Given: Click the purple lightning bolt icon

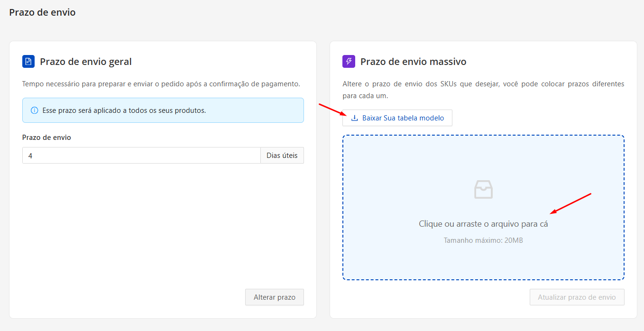Looking at the screenshot, I should (x=349, y=62).
